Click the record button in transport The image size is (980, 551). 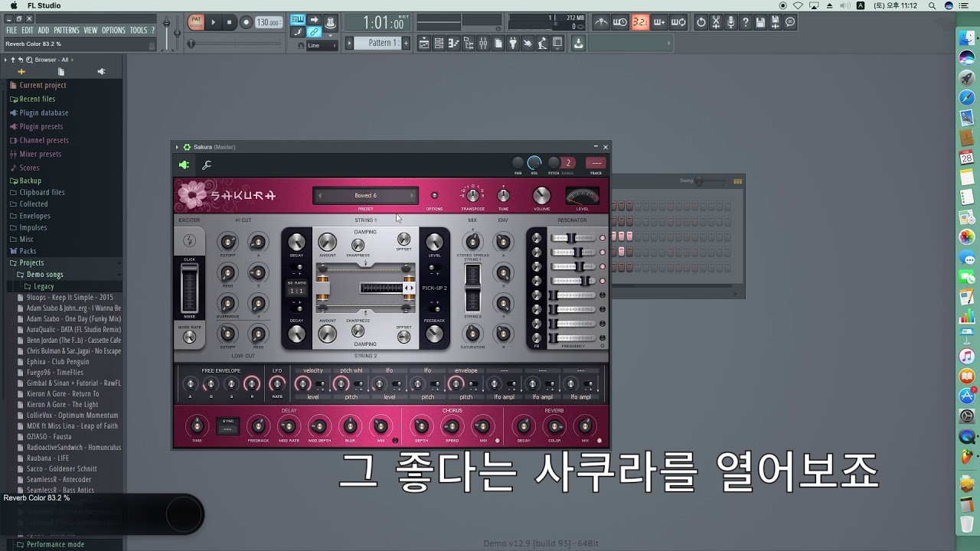tap(246, 22)
